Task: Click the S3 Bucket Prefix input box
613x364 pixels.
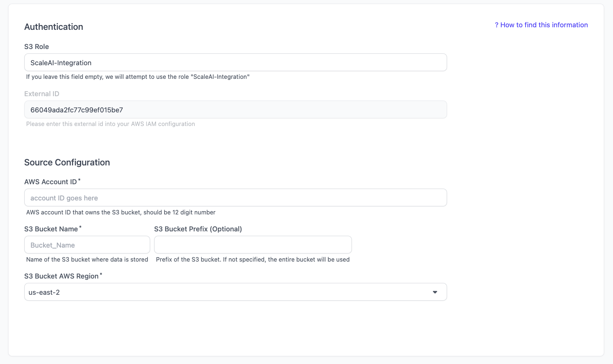Action: (253, 245)
